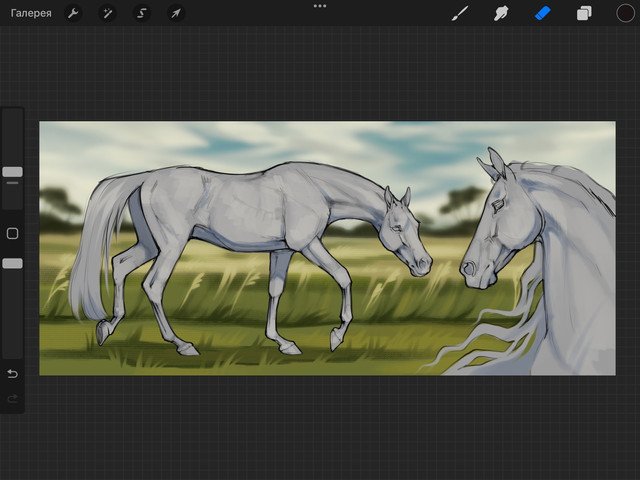Select the Smudge finger tool

tap(501, 13)
